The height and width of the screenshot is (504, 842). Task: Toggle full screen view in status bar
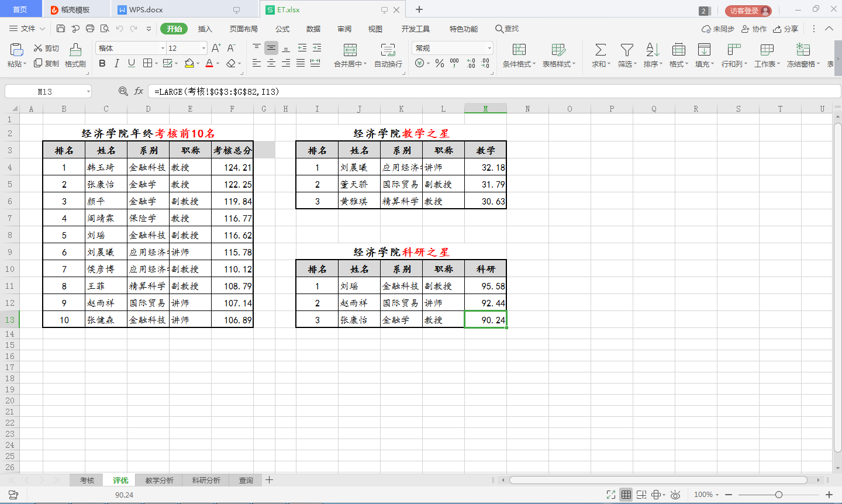click(611, 495)
